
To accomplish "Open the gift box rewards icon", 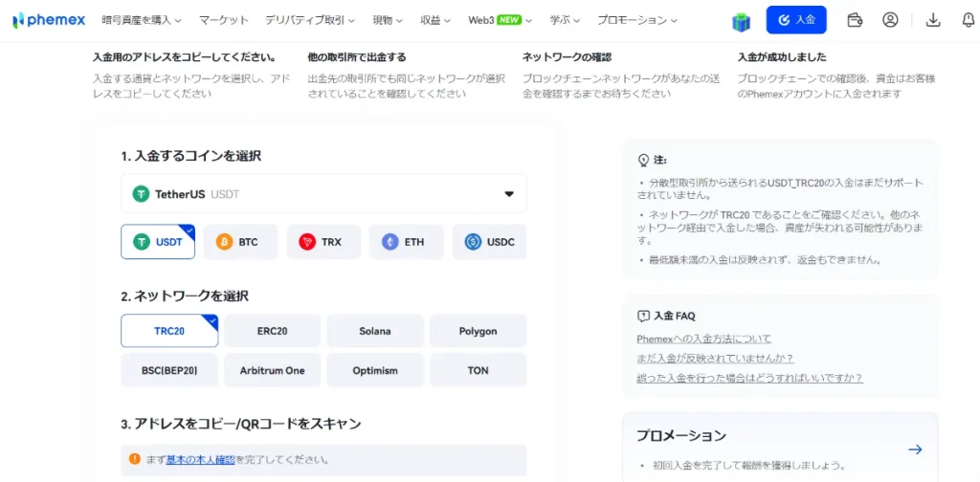I will (742, 21).
